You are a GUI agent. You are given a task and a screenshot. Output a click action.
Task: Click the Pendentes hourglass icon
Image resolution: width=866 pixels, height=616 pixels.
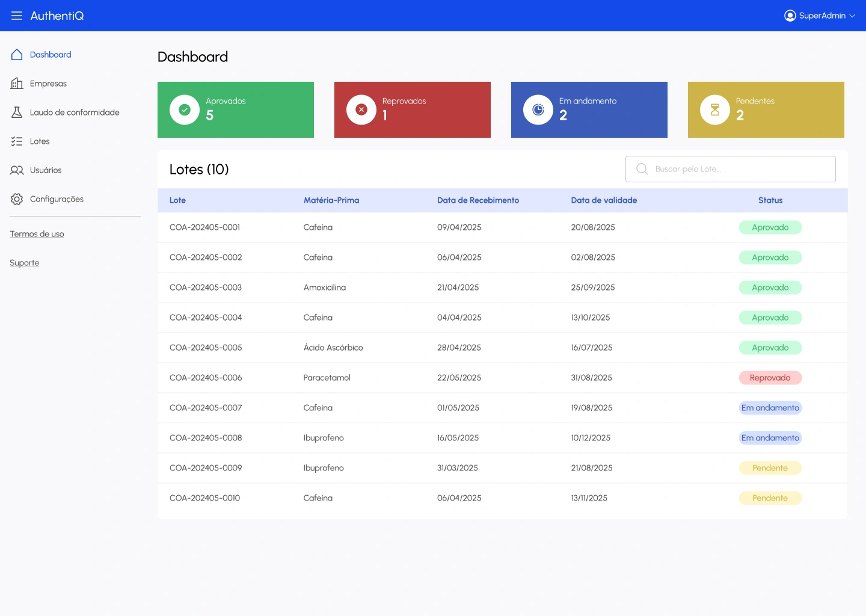tap(715, 109)
